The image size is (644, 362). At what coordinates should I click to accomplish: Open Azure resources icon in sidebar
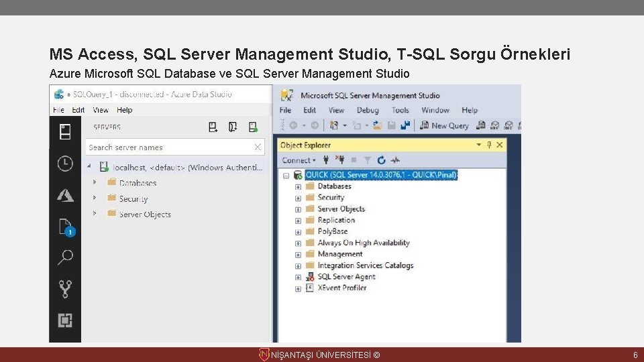65,195
